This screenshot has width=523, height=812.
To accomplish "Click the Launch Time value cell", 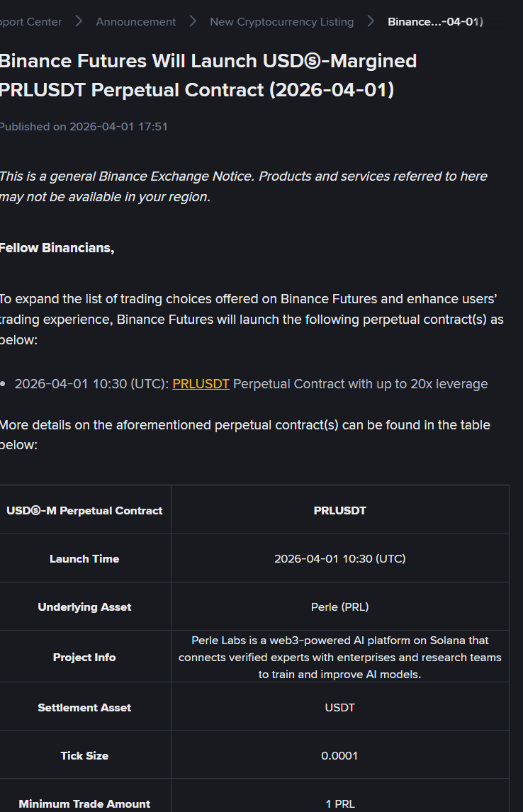I will pyautogui.click(x=339, y=558).
